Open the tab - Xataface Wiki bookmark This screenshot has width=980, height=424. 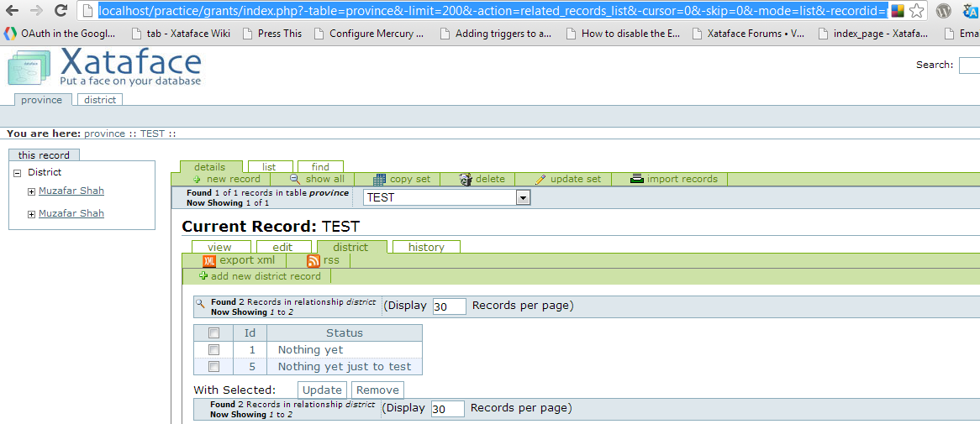(181, 34)
